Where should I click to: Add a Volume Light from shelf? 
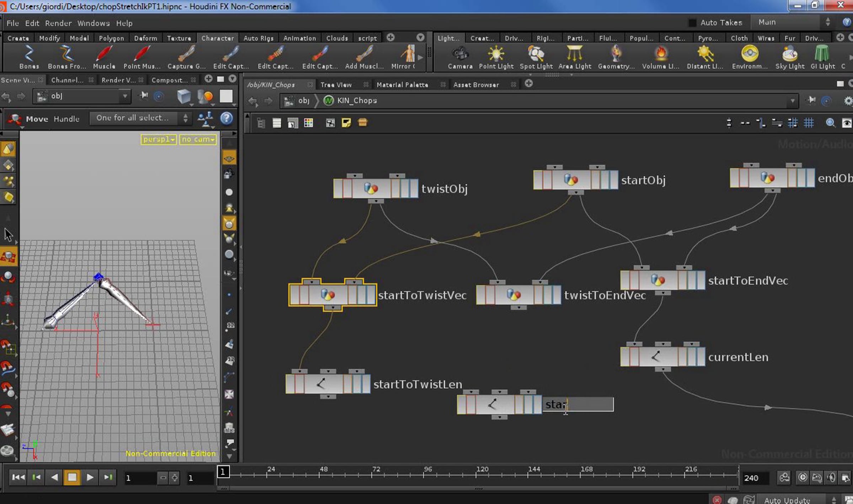(x=660, y=58)
